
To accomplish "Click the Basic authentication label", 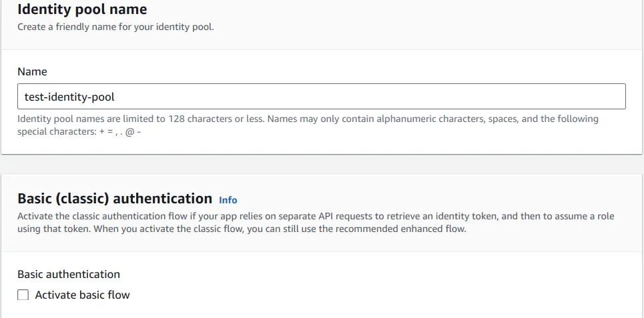I will click(69, 274).
